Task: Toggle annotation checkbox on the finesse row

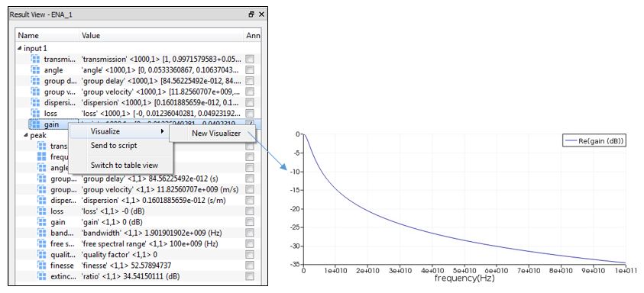Action: point(249,266)
